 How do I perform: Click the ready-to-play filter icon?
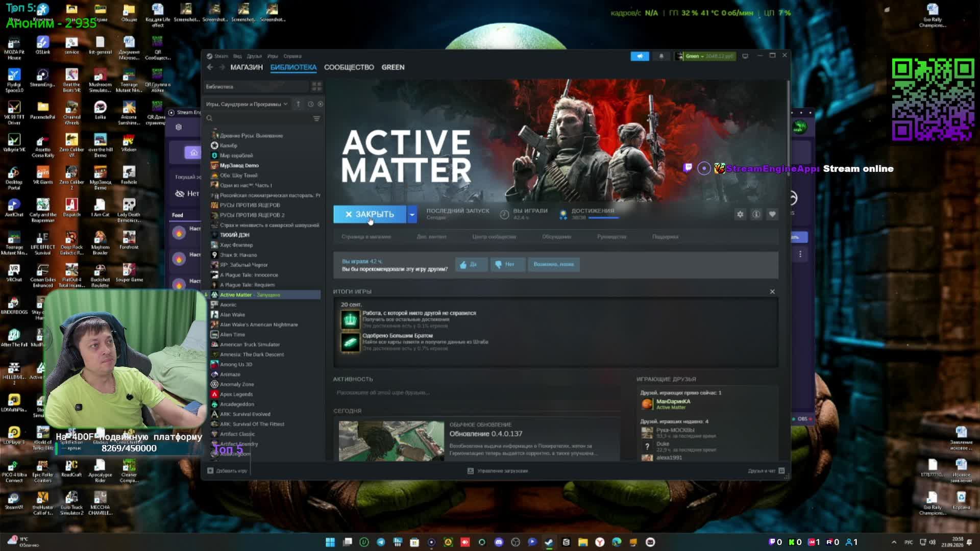click(x=321, y=104)
